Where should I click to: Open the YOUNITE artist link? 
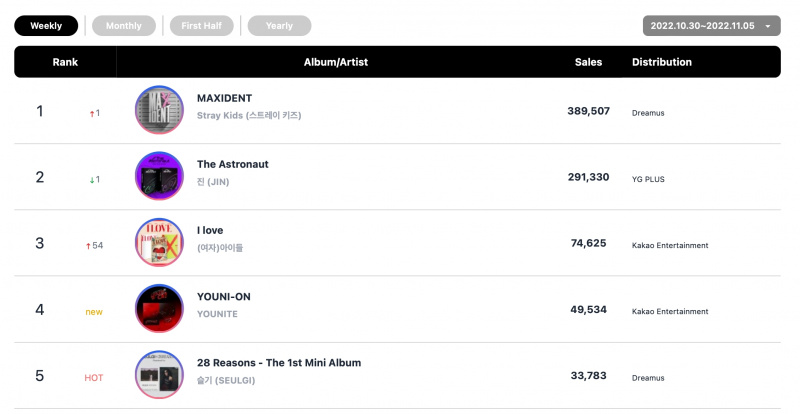tap(217, 314)
